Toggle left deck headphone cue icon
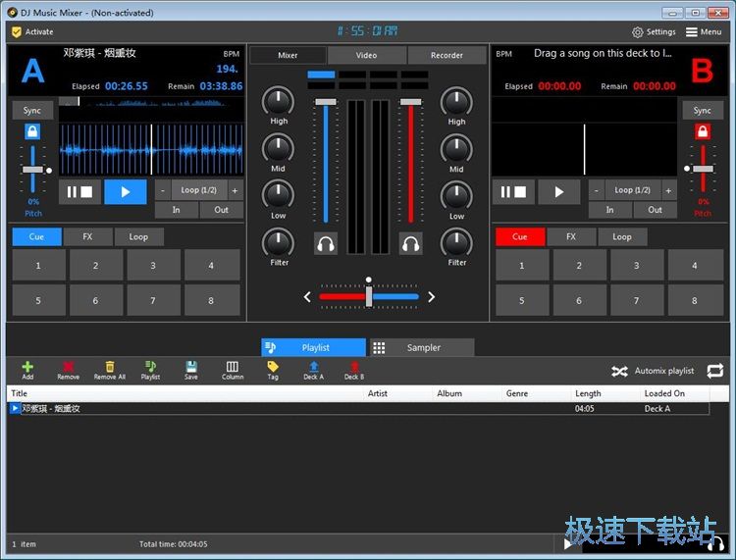The width and height of the screenshot is (736, 560). [x=326, y=243]
